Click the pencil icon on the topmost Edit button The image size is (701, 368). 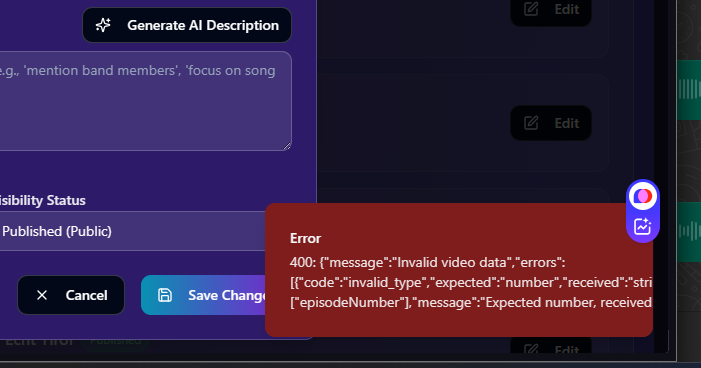point(531,8)
